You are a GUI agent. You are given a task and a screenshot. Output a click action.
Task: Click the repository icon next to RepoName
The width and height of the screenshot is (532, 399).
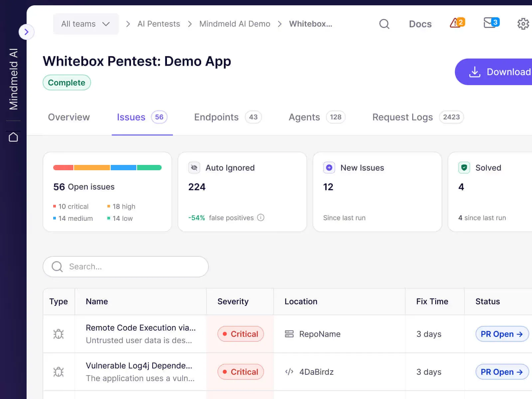[x=289, y=334]
